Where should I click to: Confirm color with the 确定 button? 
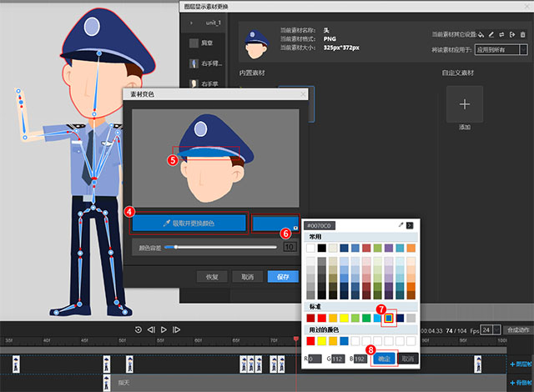click(x=383, y=358)
